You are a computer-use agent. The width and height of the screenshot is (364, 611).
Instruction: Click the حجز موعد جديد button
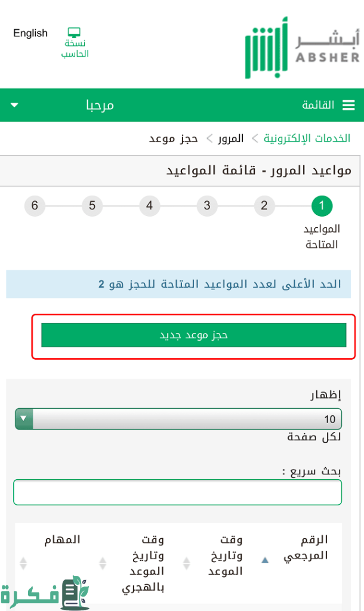click(193, 335)
